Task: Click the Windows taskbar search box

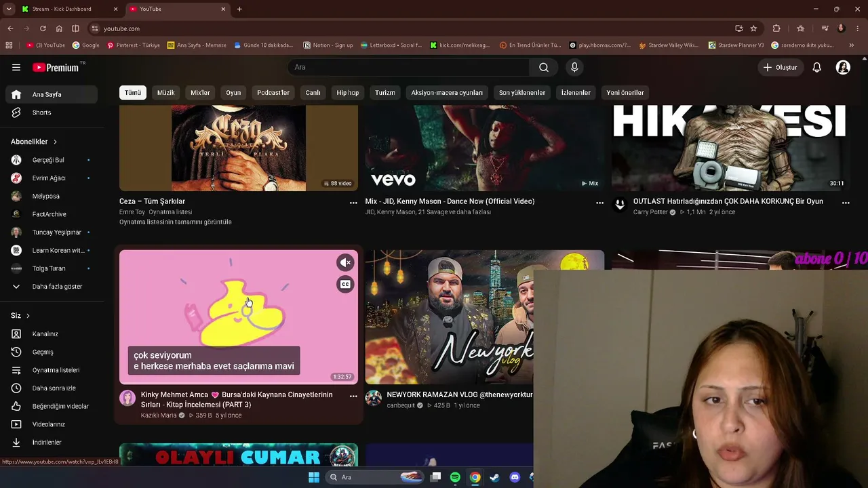Action: point(375,477)
